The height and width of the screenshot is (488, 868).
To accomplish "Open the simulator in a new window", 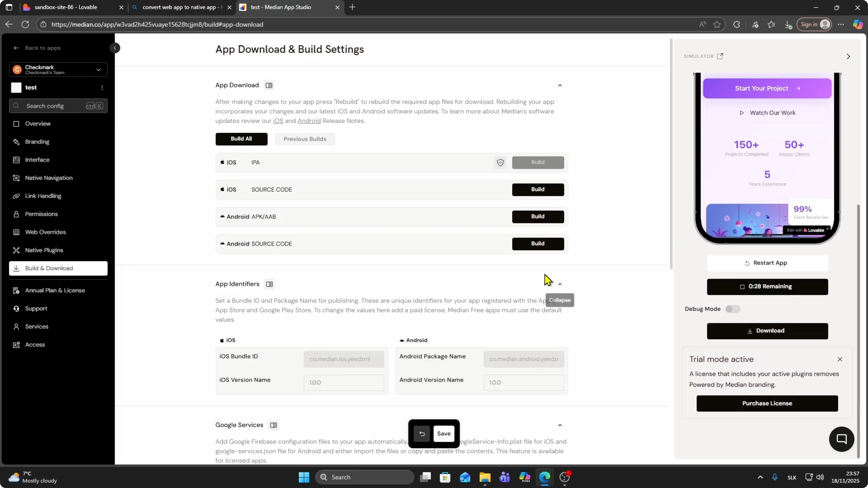I will click(x=720, y=56).
